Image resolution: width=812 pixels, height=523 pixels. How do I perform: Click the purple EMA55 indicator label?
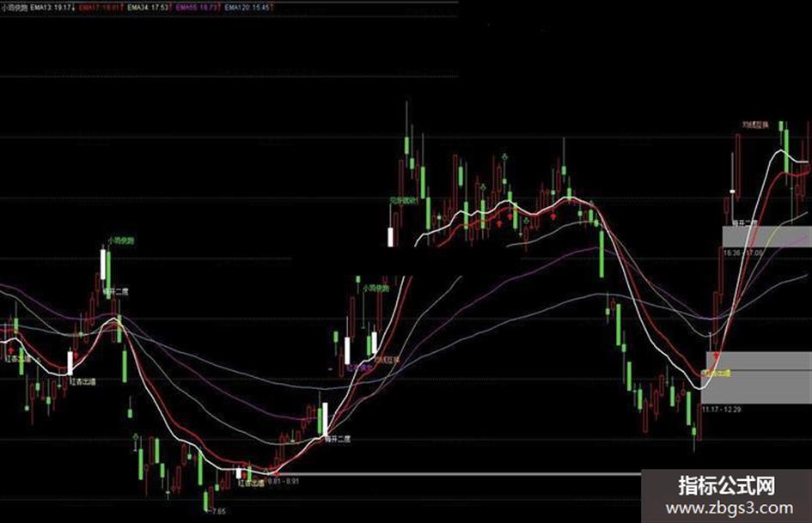tap(198, 8)
